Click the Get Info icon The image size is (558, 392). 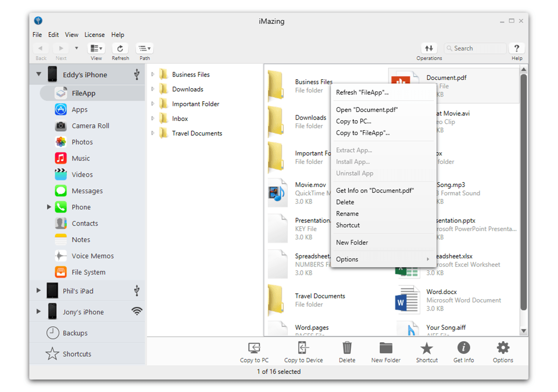click(463, 347)
